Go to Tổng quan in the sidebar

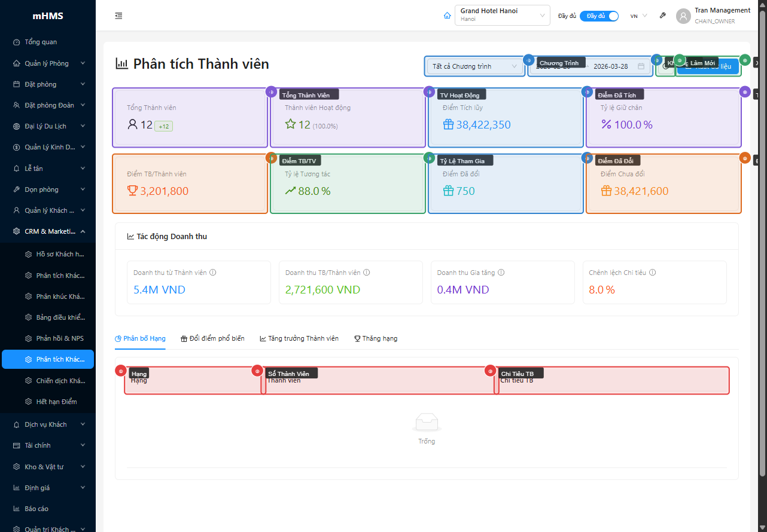[41, 42]
